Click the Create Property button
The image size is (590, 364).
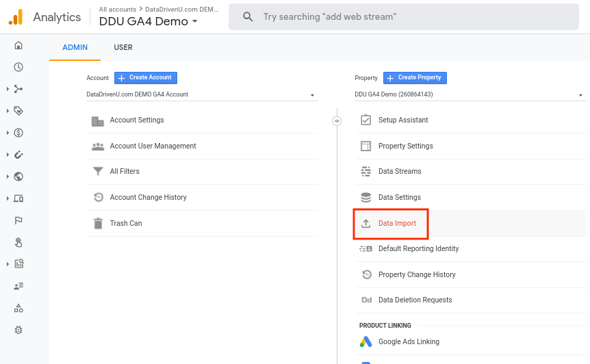pyautogui.click(x=415, y=78)
